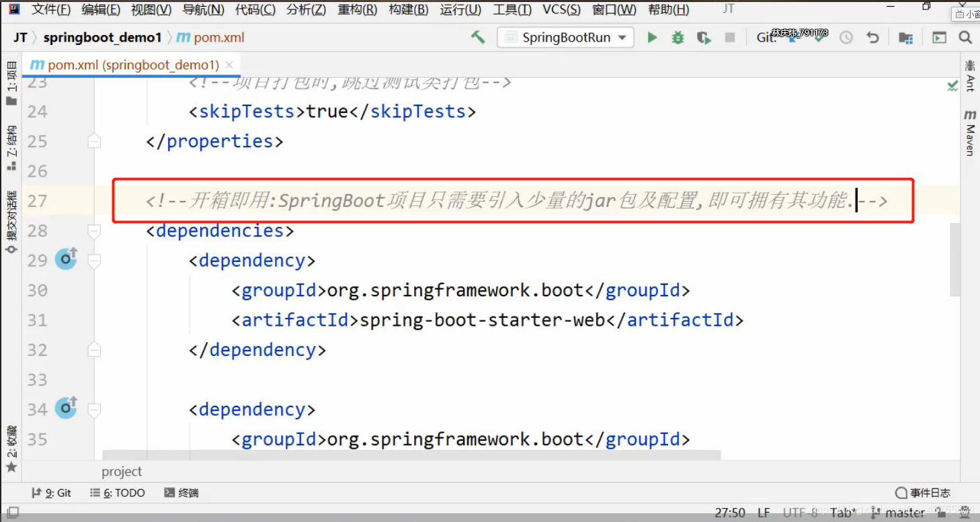Image resolution: width=980 pixels, height=522 pixels.
Task: Collapse the properties closing tag fold at line 25
Action: click(94, 141)
